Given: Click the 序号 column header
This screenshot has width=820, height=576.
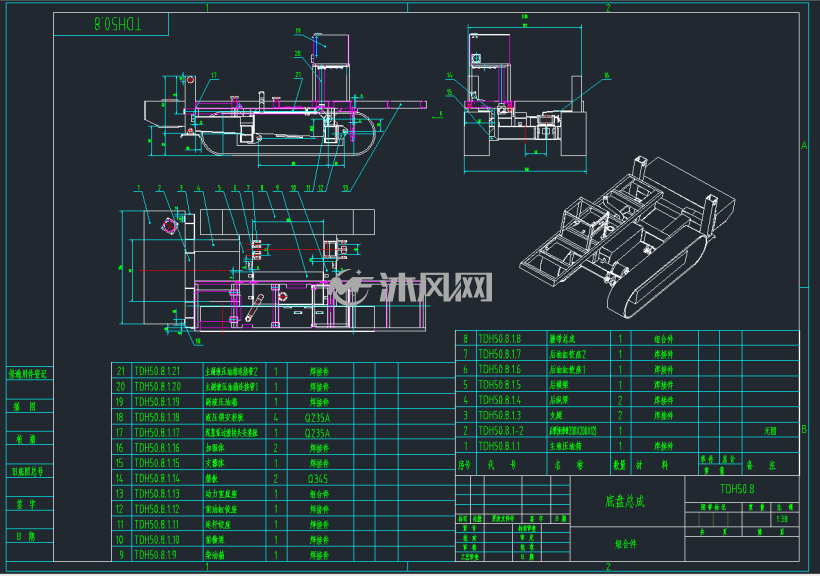Looking at the screenshot, I should tap(464, 465).
